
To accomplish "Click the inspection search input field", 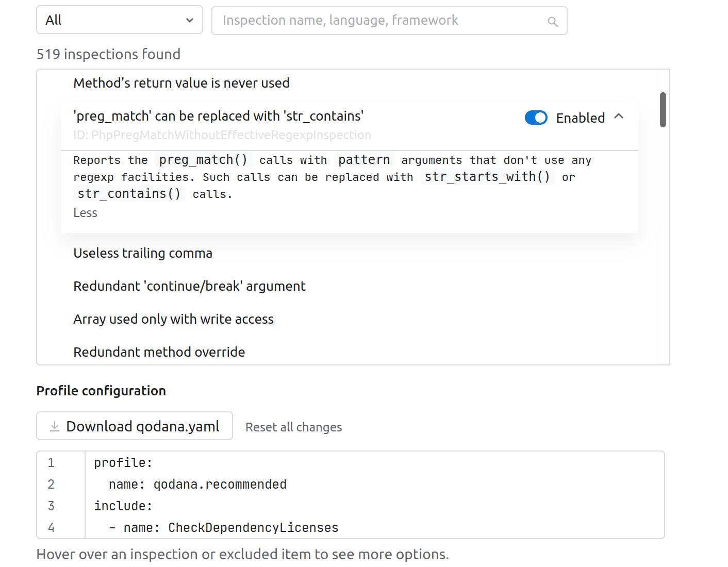I will click(x=389, y=21).
